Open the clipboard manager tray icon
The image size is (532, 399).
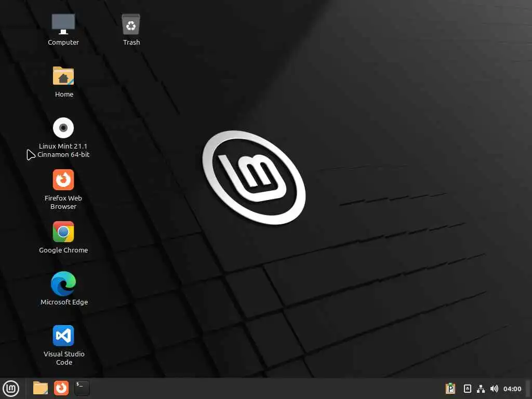450,389
